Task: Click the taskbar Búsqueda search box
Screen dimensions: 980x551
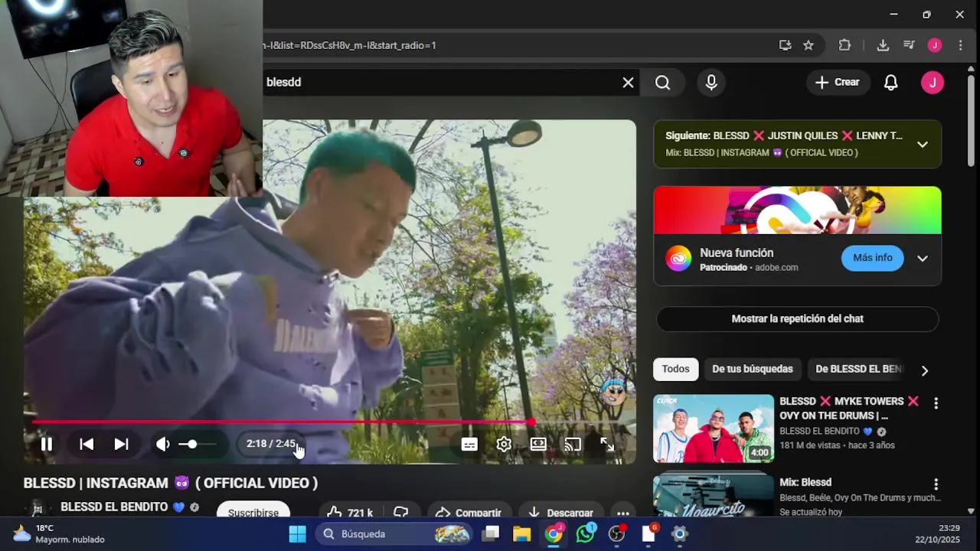Action: pyautogui.click(x=394, y=533)
